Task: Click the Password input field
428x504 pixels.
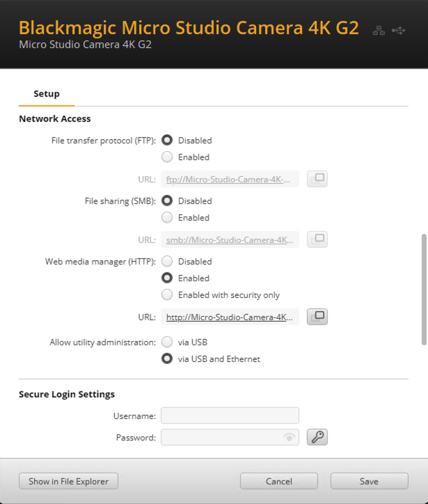Action: tap(230, 437)
